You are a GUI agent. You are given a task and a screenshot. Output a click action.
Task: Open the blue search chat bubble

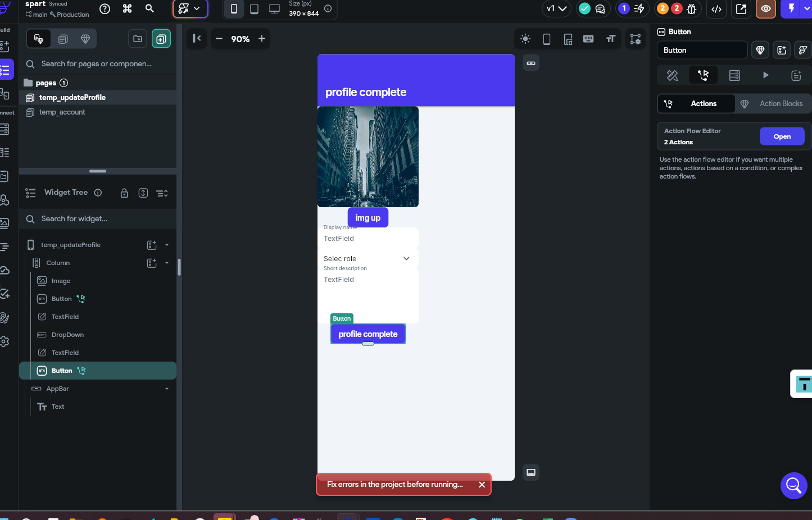(794, 485)
